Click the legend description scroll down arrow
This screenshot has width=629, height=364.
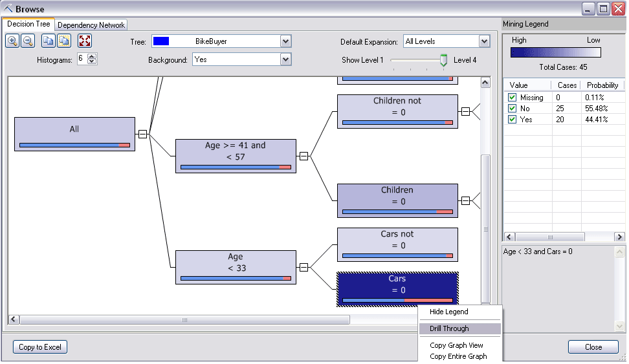pyautogui.click(x=619, y=327)
